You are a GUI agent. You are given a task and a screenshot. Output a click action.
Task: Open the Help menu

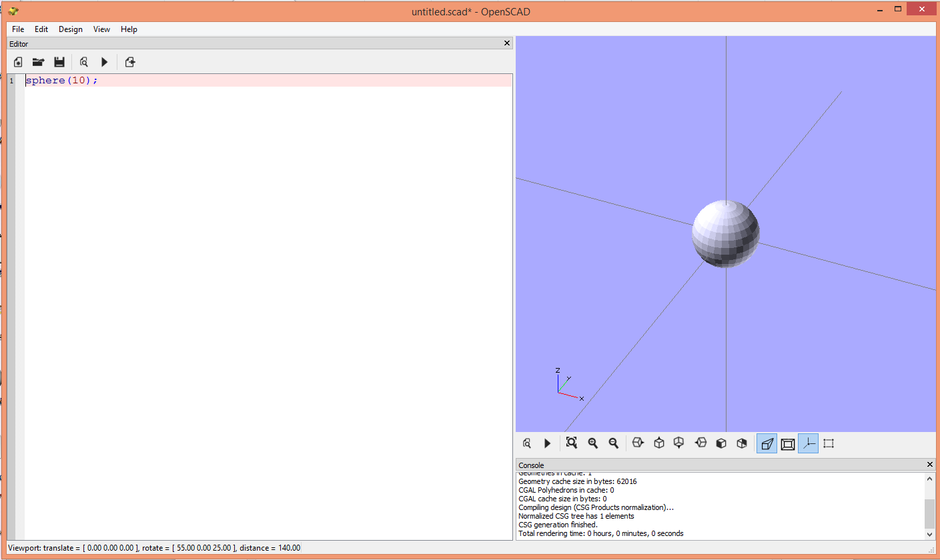pos(129,29)
